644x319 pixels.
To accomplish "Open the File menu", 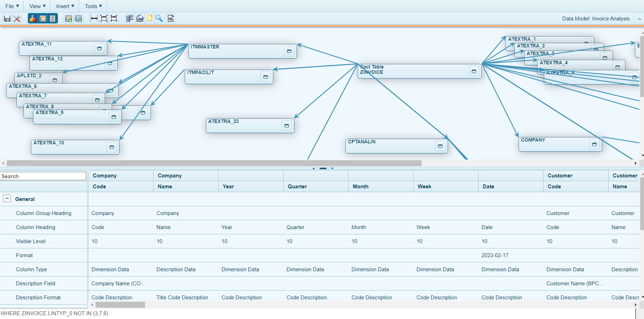I will tap(12, 6).
